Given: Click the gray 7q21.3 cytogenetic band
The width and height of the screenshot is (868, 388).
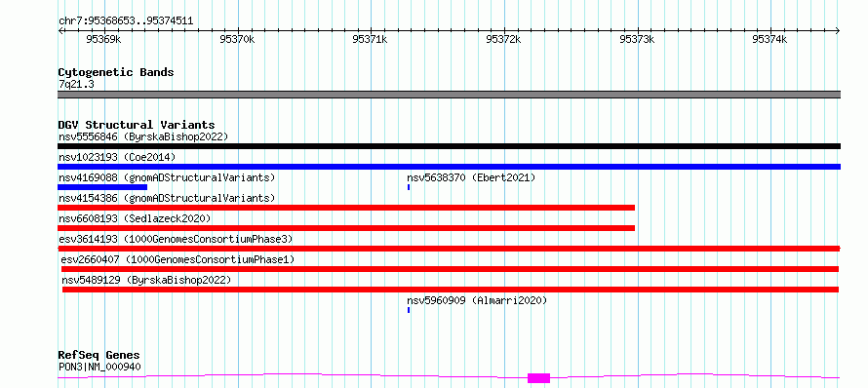Looking at the screenshot, I should click(x=449, y=95).
